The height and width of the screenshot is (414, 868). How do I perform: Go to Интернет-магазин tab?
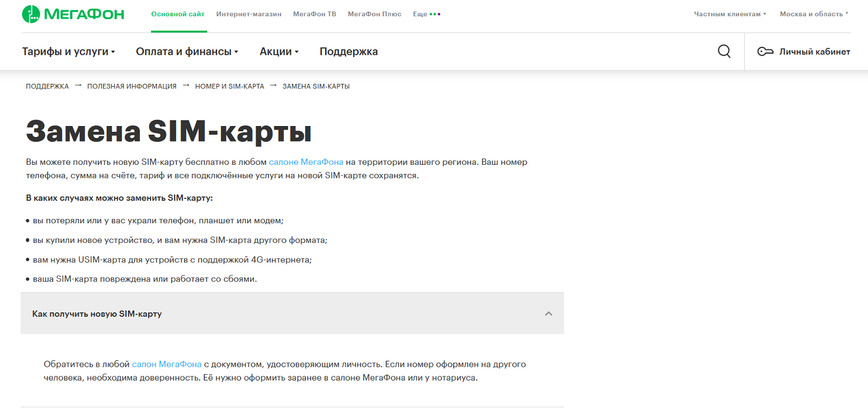(x=249, y=14)
